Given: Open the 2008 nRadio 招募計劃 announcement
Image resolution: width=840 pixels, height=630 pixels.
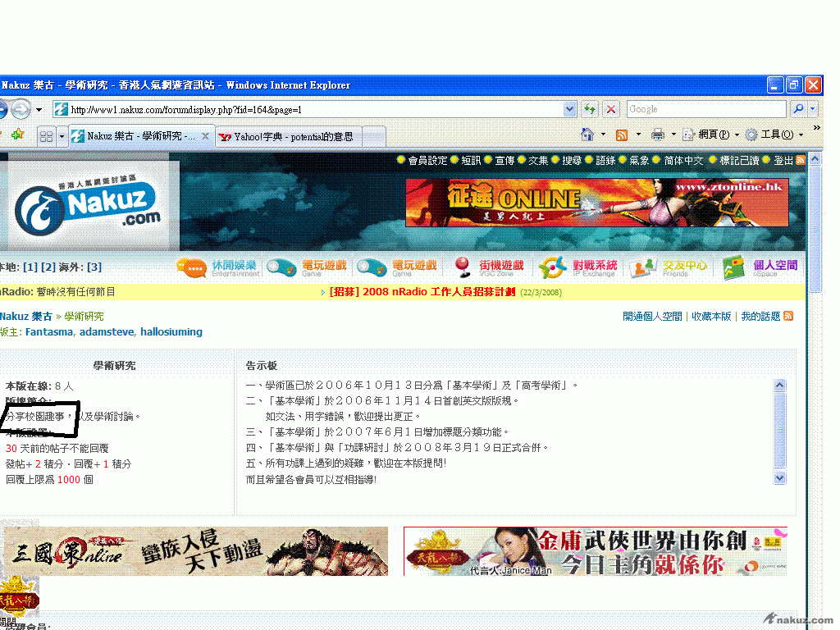Looking at the screenshot, I should pyautogui.click(x=422, y=292).
